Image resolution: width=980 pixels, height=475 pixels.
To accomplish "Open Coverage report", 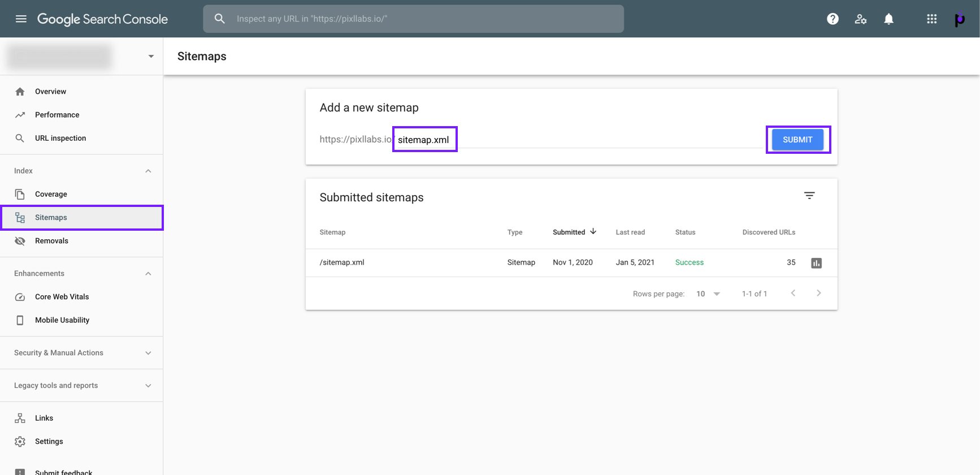I will [x=81, y=194].
